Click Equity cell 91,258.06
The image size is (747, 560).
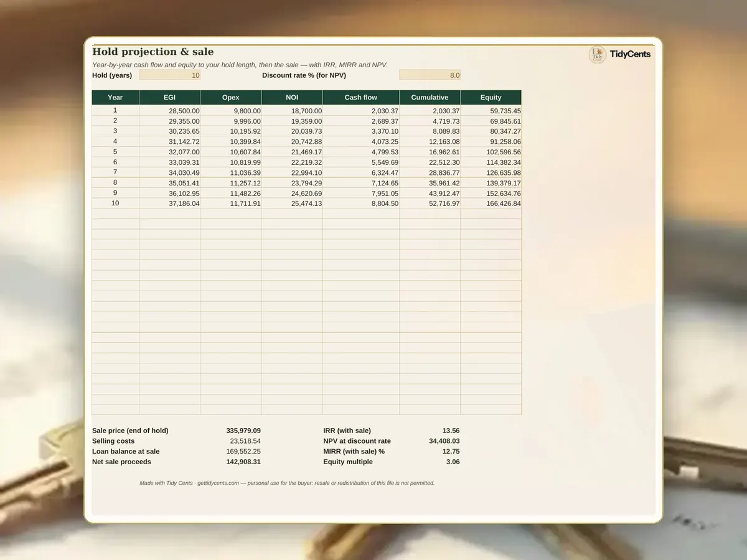(x=491, y=142)
